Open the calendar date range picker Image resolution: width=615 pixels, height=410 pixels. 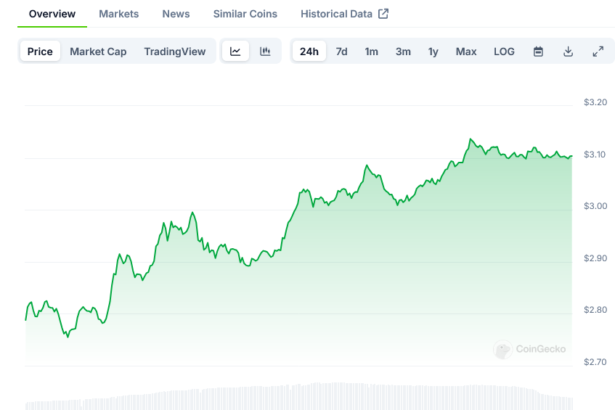(538, 51)
